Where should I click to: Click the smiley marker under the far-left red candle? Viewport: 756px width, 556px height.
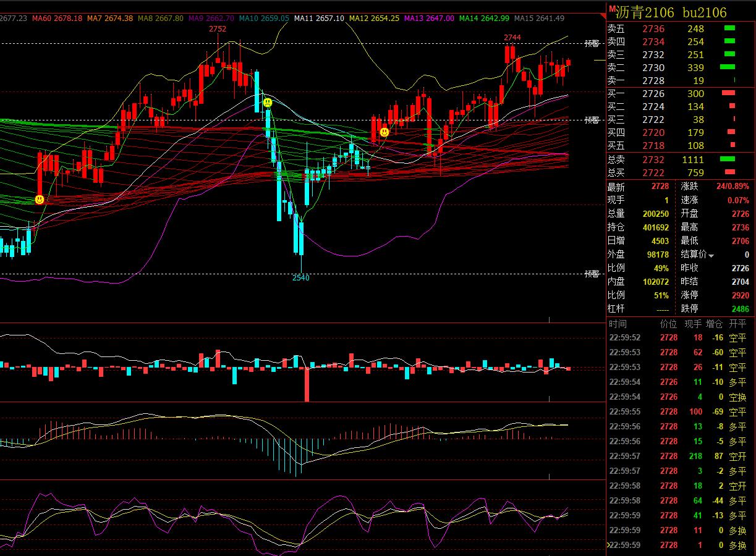tap(40, 200)
